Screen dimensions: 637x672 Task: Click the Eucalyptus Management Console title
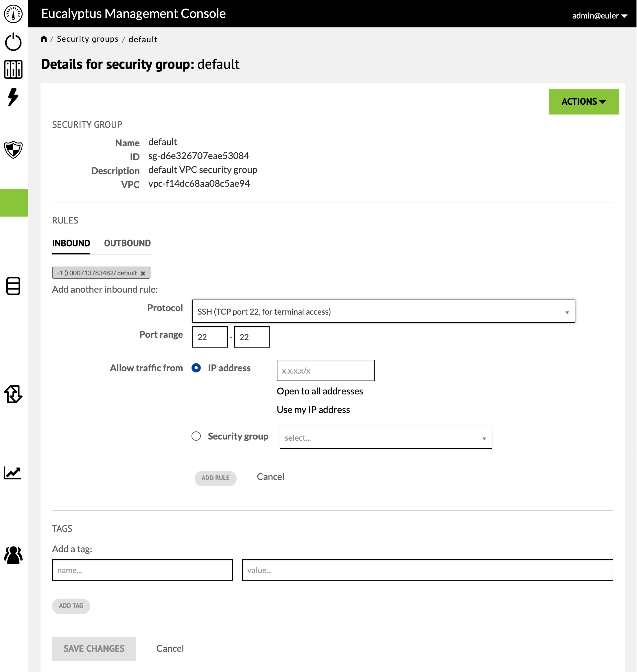pos(133,14)
